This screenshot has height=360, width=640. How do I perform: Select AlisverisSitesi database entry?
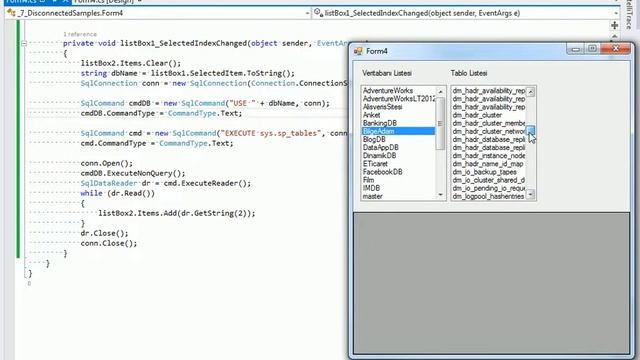[398, 107]
